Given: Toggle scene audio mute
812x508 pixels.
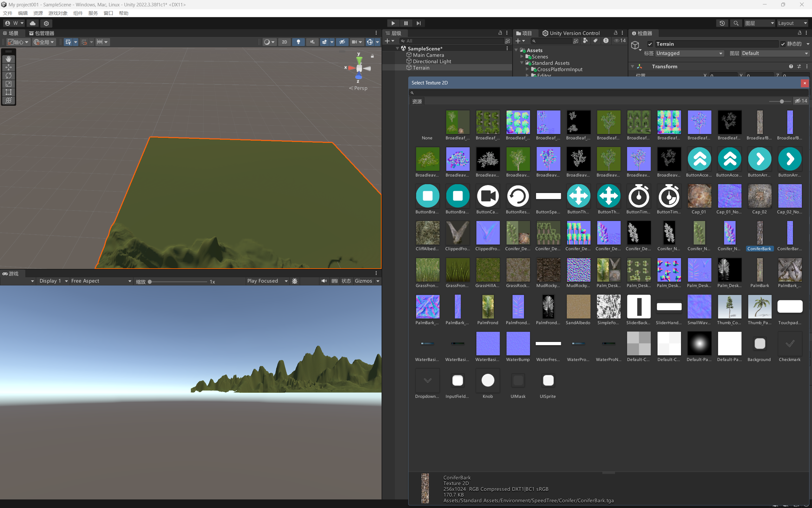Looking at the screenshot, I should coord(312,42).
